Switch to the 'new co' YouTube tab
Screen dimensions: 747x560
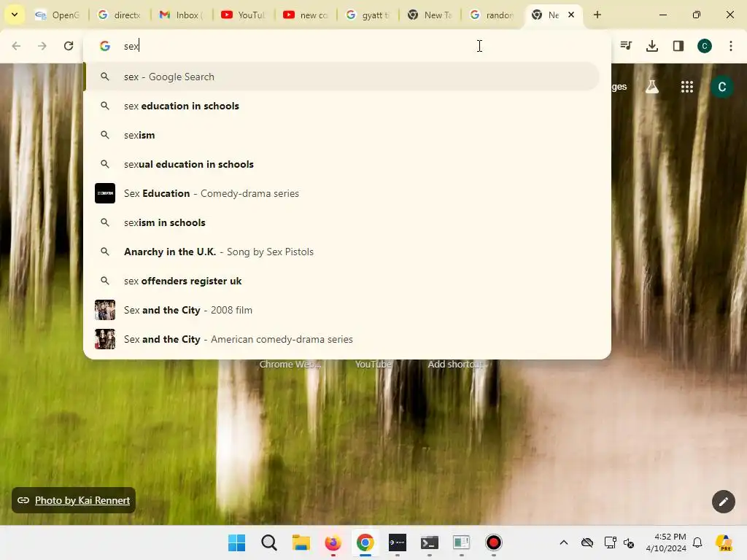[306, 15]
